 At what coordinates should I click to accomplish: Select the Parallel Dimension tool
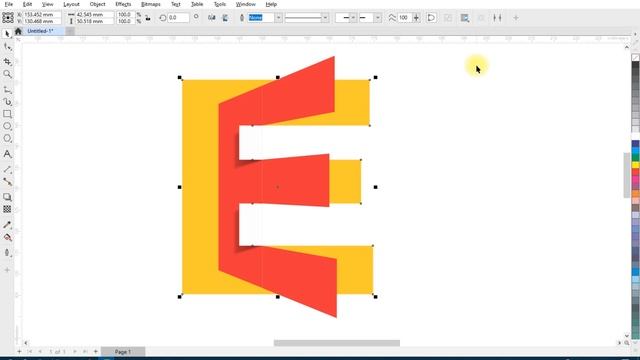tap(7, 169)
